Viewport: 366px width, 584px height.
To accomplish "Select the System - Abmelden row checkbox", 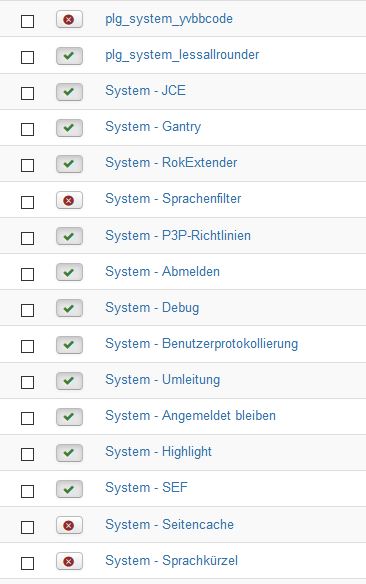I will click(x=28, y=274).
